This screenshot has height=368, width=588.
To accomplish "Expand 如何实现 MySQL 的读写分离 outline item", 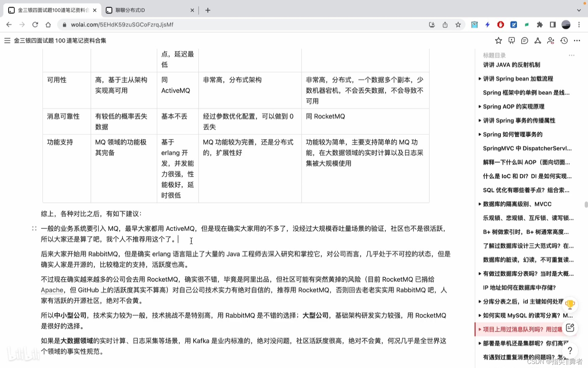I will (x=480, y=316).
